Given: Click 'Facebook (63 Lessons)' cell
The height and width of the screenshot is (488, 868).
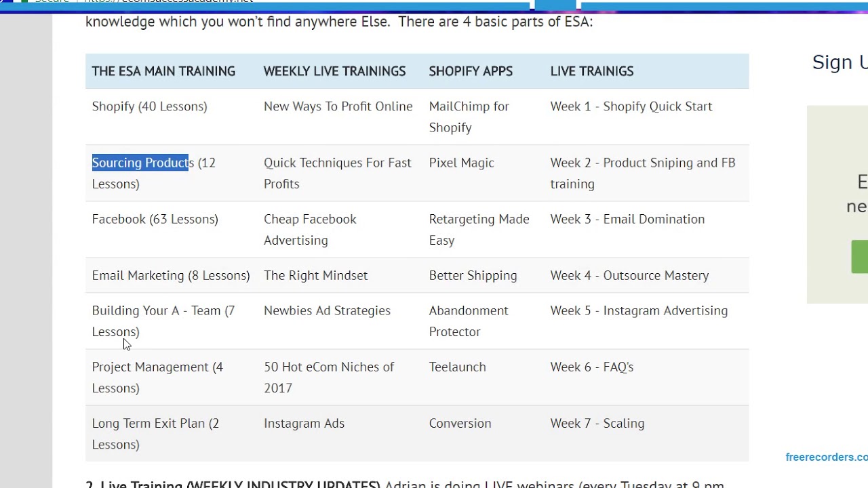Looking at the screenshot, I should coord(155,219).
